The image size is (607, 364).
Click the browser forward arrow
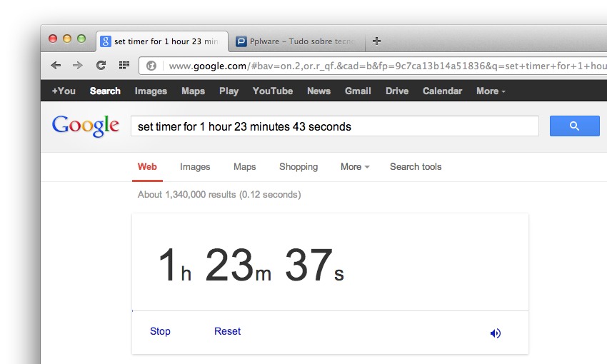tap(77, 66)
